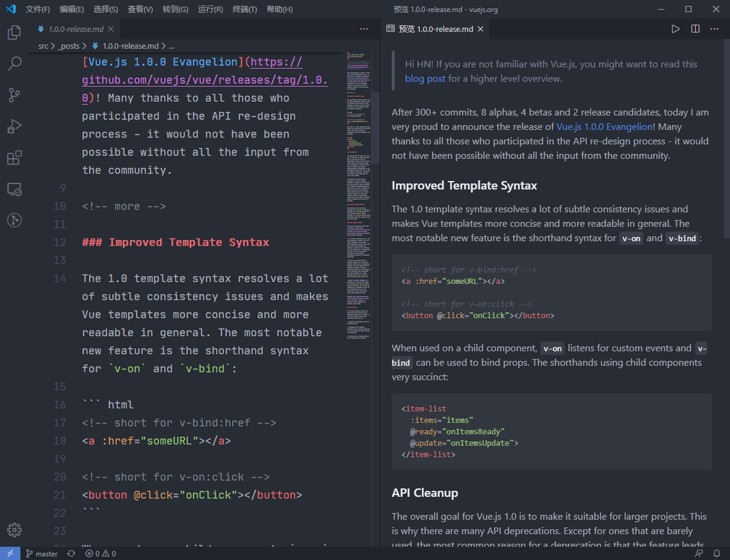Open the 编辑(E) menu
730x560 pixels.
(72, 9)
